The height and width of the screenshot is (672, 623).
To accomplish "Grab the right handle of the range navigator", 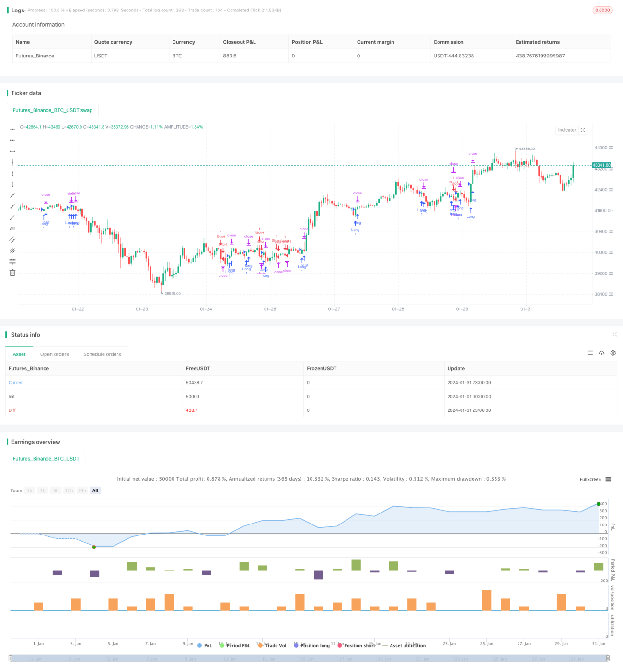I will point(608,658).
